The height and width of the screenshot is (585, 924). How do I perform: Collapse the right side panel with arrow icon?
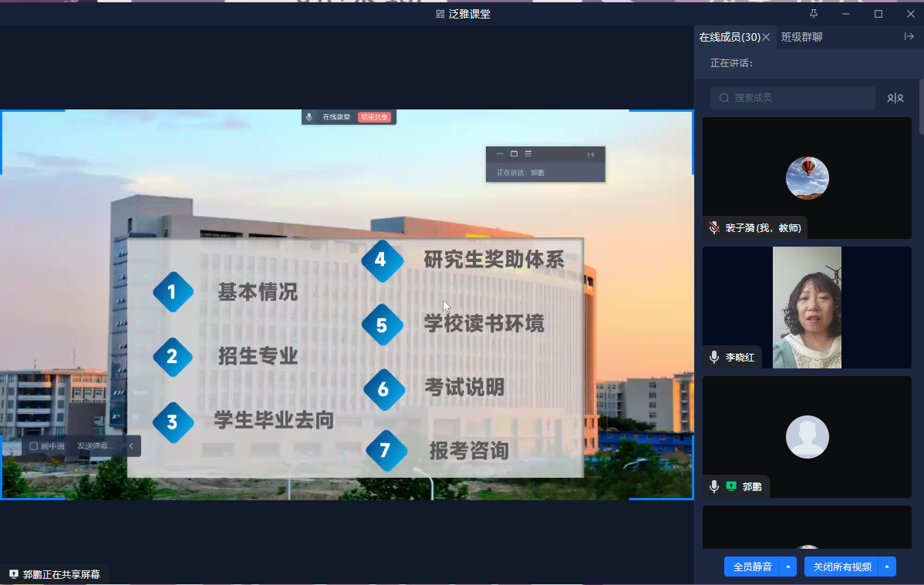click(909, 36)
